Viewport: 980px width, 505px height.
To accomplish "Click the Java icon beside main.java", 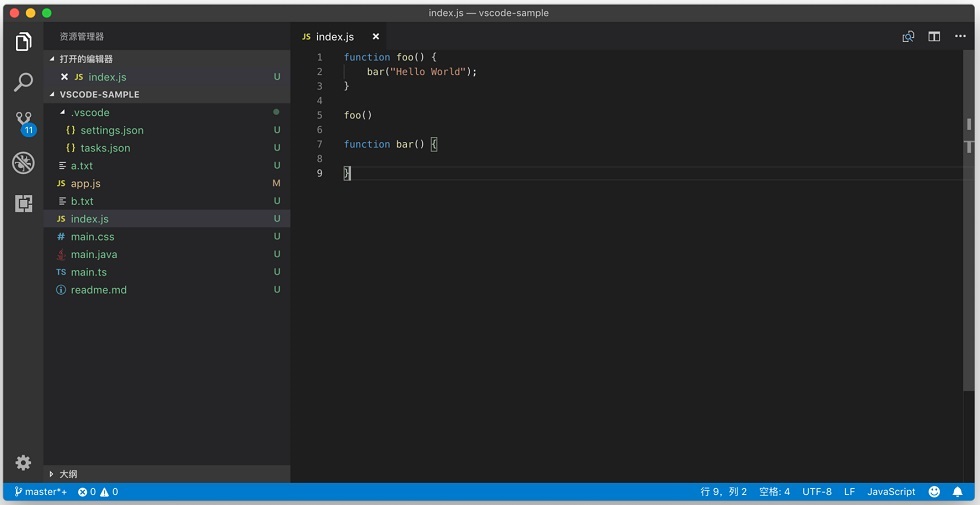I will tap(61, 254).
